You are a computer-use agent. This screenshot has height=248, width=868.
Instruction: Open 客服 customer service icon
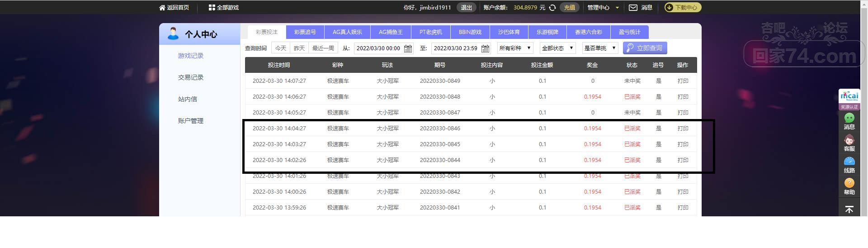849,140
